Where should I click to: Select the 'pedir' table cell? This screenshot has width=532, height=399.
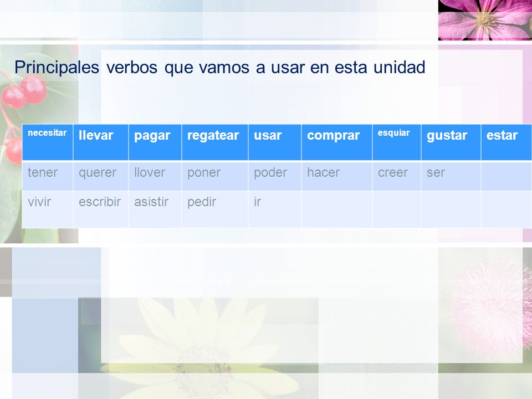click(215, 209)
